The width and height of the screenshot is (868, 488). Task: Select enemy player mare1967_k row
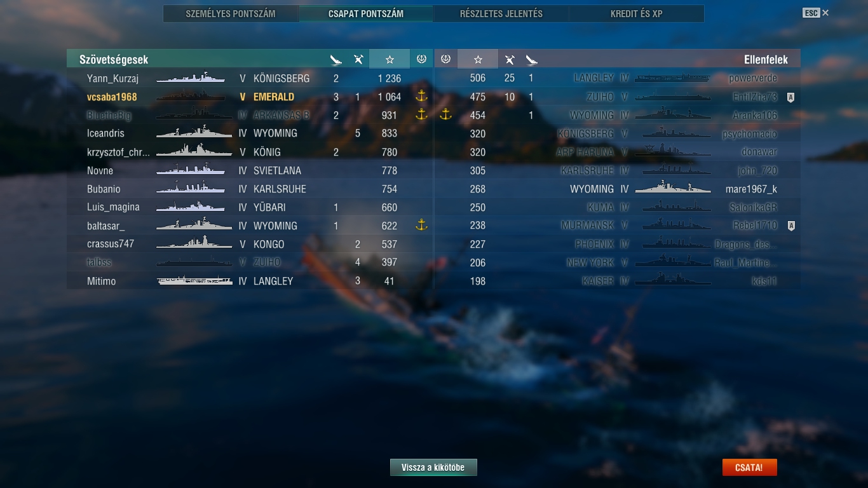point(617,189)
